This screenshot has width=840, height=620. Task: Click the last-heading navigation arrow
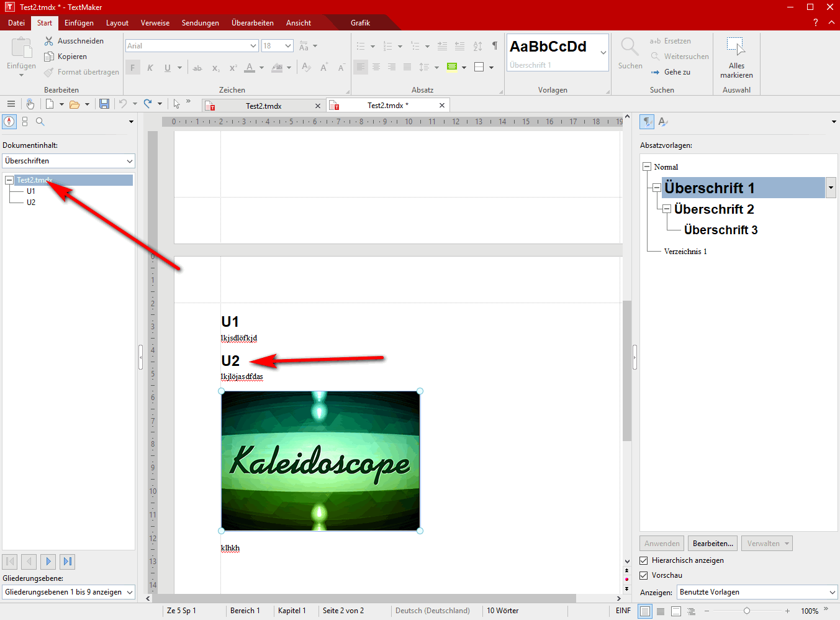coord(68,562)
